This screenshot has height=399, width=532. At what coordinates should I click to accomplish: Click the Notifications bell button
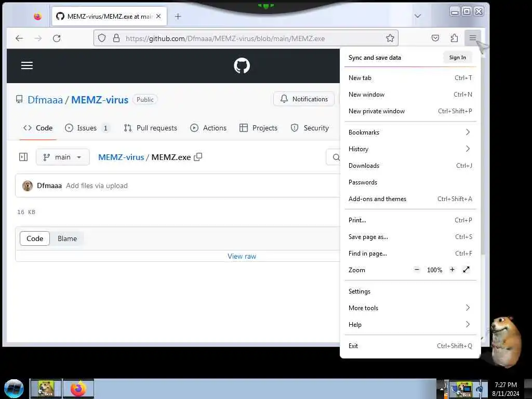point(304,99)
